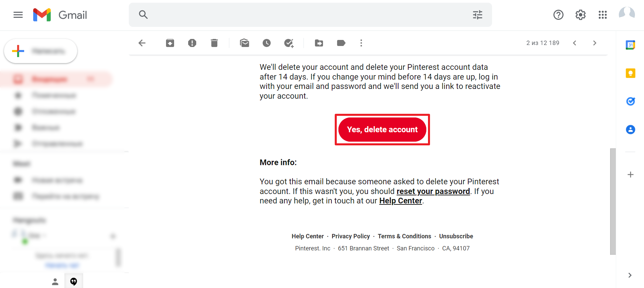Screen dimensions: 644x288
Task: Archive this email
Action: [170, 43]
